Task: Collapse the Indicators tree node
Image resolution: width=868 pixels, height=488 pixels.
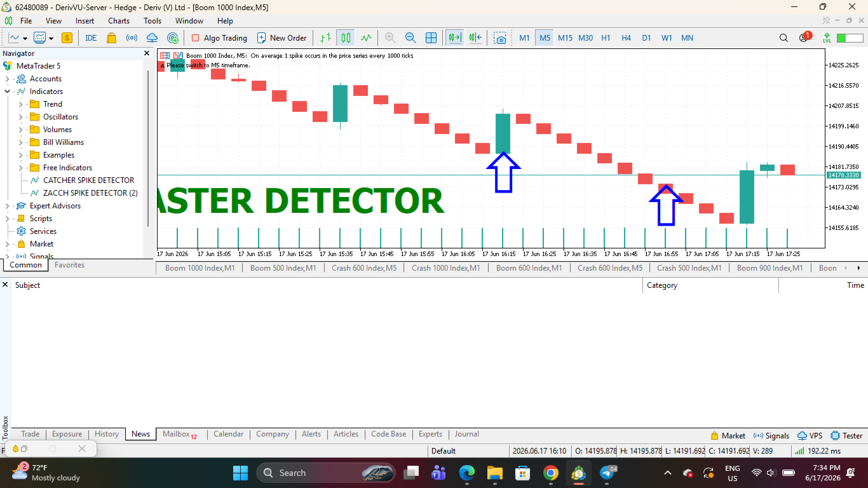Action: pyautogui.click(x=8, y=91)
